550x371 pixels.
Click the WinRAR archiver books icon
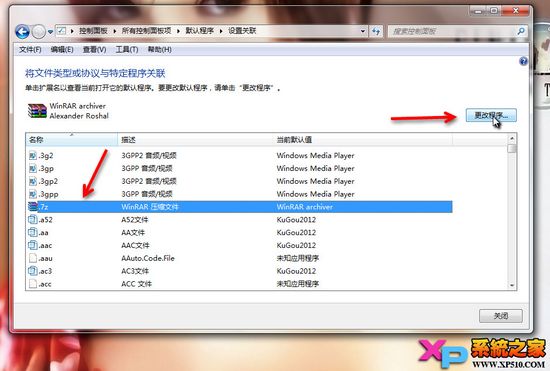click(x=37, y=111)
